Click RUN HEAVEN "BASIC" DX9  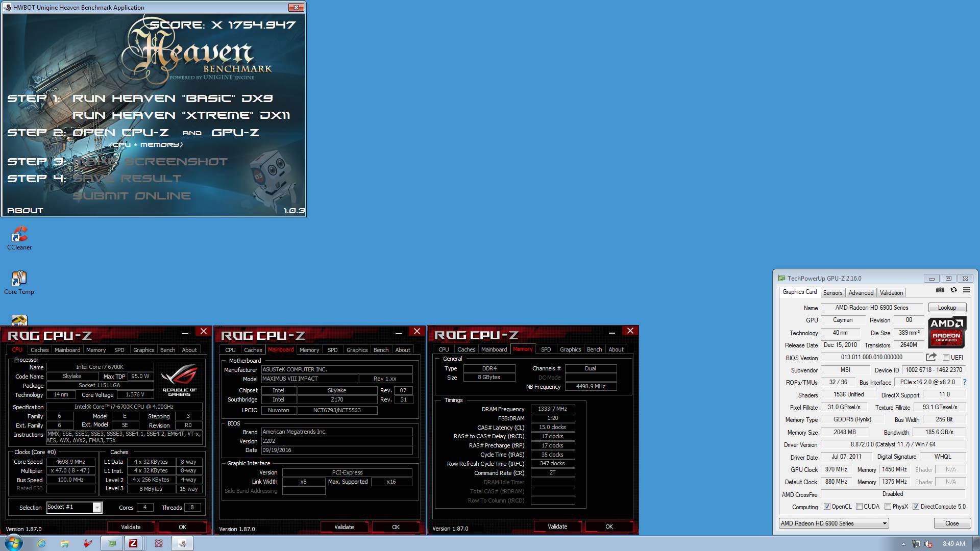pos(173,98)
